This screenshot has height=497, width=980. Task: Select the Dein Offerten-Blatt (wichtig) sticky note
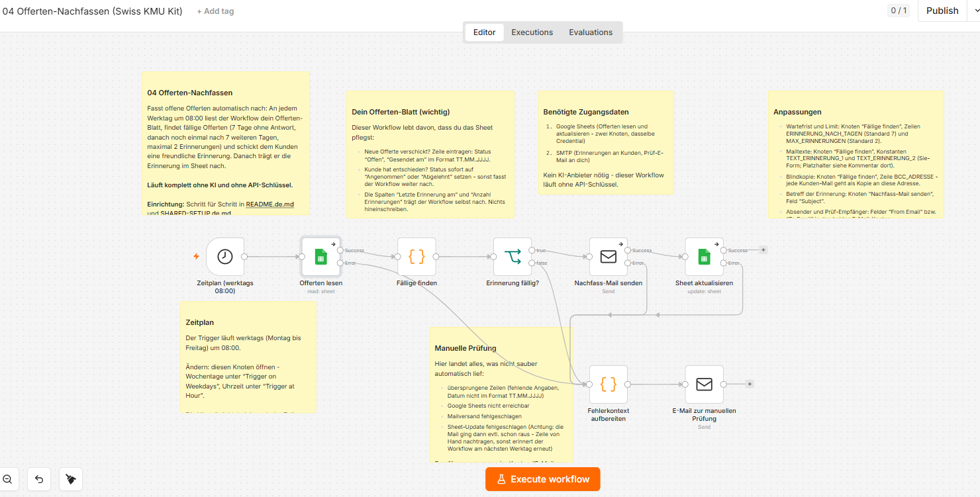pyautogui.click(x=430, y=155)
